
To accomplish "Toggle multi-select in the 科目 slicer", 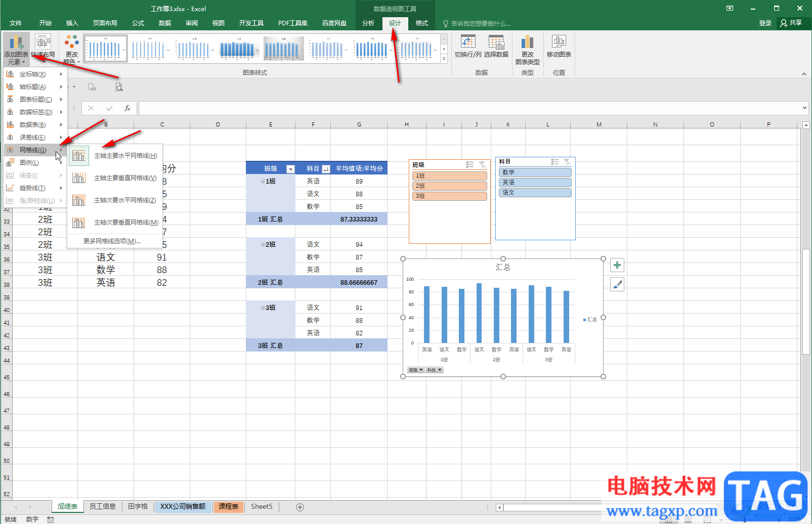I will [x=554, y=162].
